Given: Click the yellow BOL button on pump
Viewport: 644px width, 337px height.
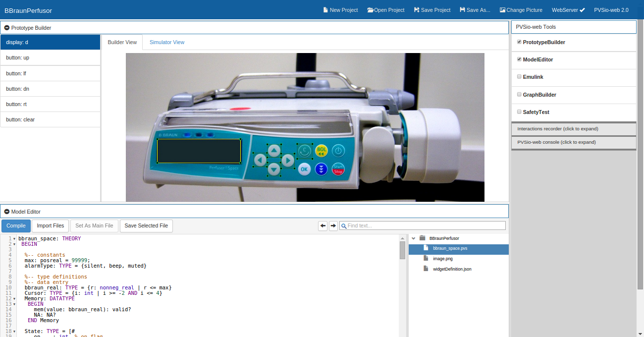Looking at the screenshot, I should coord(322,151).
